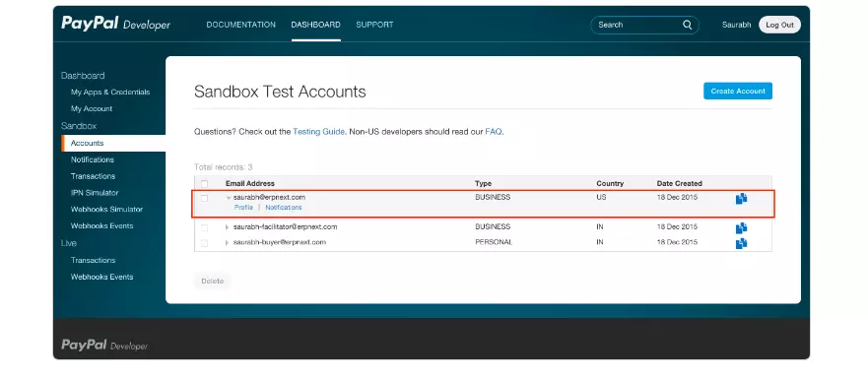Viewport: 868px width, 378px height.
Task: Click the Sandbox Test Accounts heading
Action: tap(280, 92)
